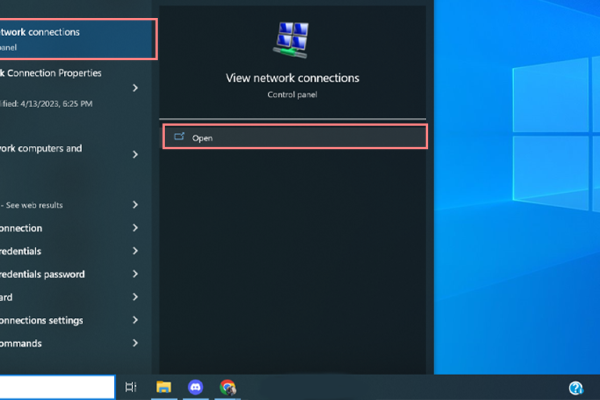Expand the 'commands' suggestion chevron
This screenshot has height=400, width=600.
(x=135, y=343)
